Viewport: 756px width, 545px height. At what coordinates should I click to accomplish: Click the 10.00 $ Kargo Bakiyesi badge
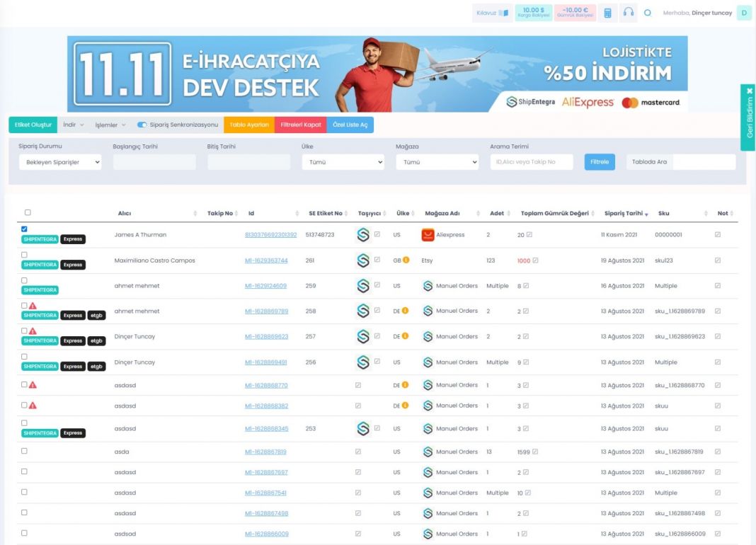[533, 13]
